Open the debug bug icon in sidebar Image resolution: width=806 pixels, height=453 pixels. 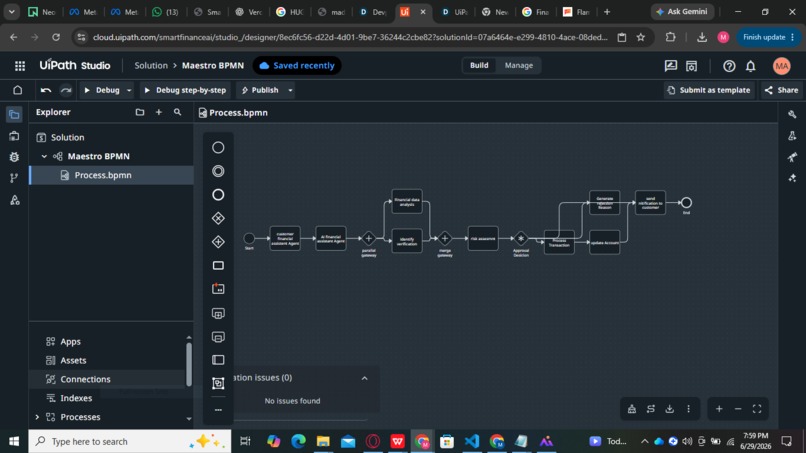(14, 157)
